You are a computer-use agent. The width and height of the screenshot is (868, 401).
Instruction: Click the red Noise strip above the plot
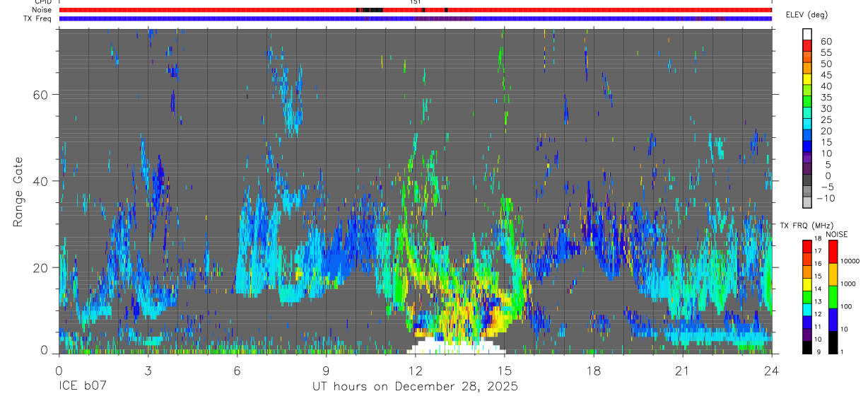click(x=415, y=10)
